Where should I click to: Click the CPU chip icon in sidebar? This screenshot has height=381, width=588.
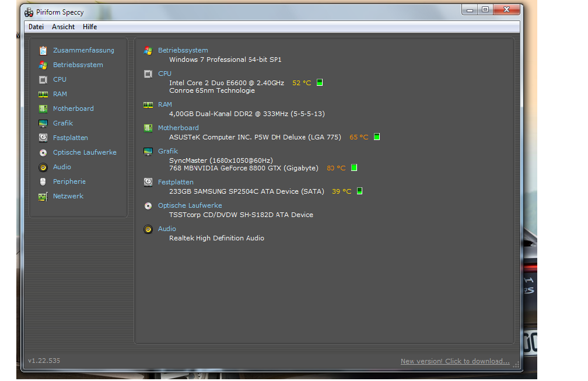click(x=43, y=79)
